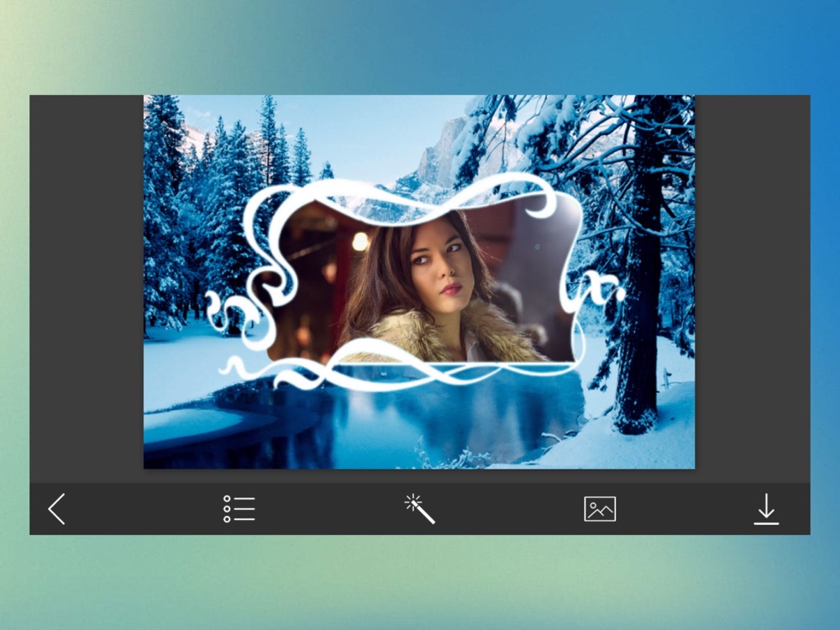Screen dimensions: 840x630
Task: Save the image with the download icon
Action: [767, 509]
